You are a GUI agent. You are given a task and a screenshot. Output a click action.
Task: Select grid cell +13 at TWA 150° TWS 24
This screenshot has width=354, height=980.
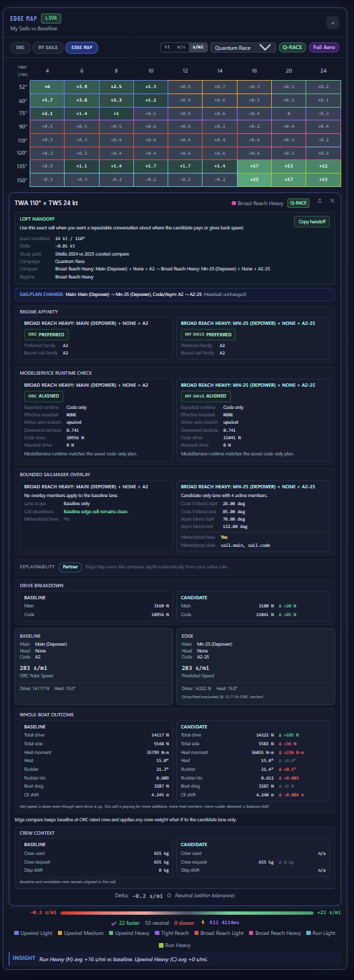click(x=323, y=179)
